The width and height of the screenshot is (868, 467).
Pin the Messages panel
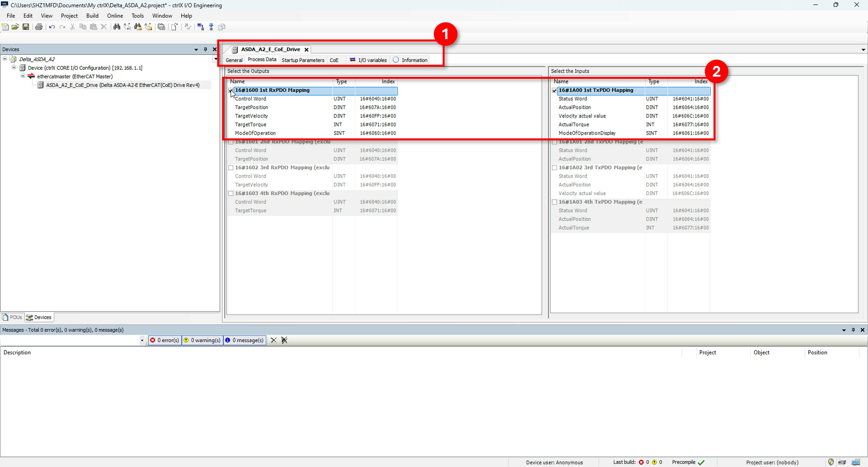tap(853, 330)
